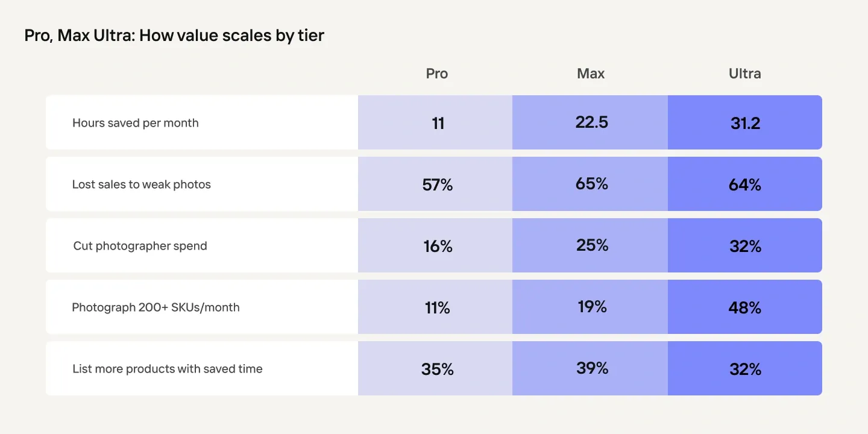Screen dimensions: 868x434
Task: Click the chart title about value by tier
Action: tap(174, 36)
